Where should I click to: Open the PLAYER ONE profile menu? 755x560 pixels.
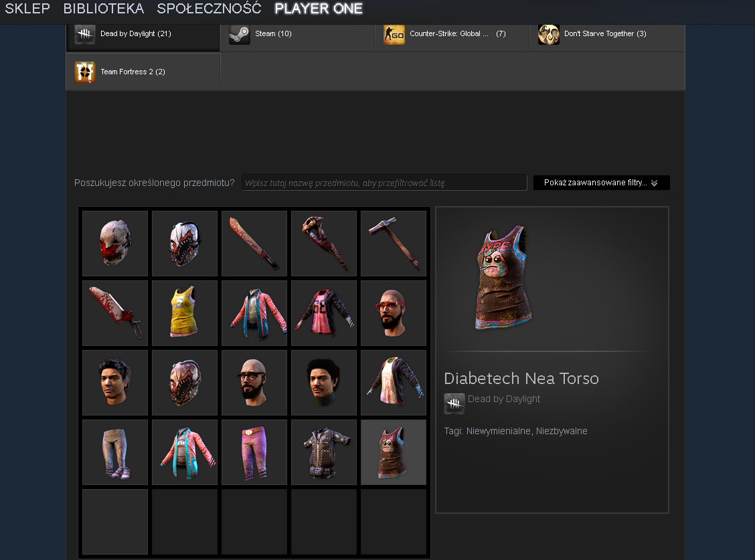tap(319, 9)
